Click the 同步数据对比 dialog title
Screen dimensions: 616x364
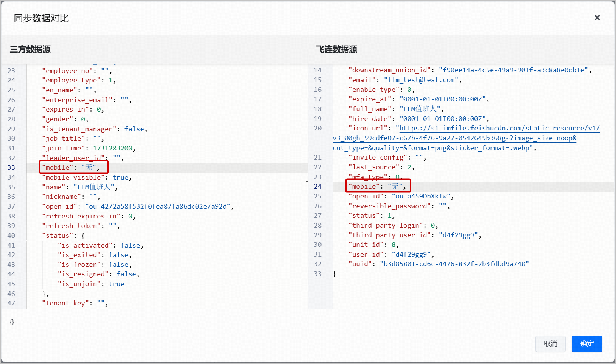point(42,18)
